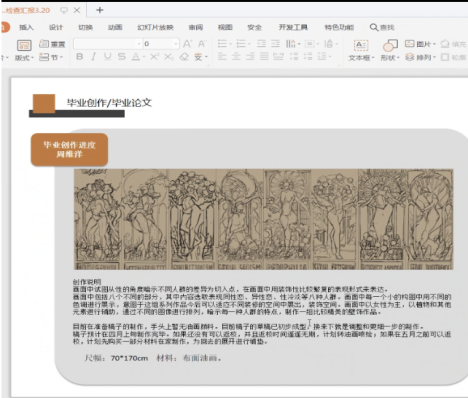Click the eraser clear formatting icon

[184, 57]
